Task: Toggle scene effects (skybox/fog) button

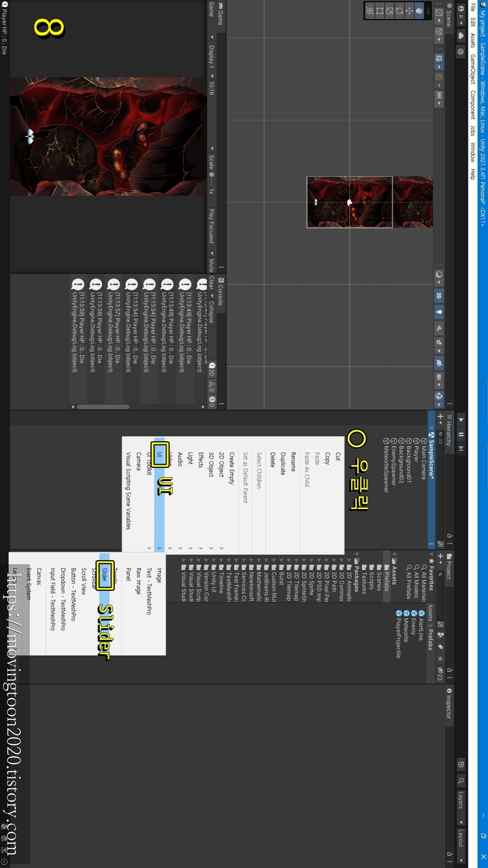Action: coord(439,342)
